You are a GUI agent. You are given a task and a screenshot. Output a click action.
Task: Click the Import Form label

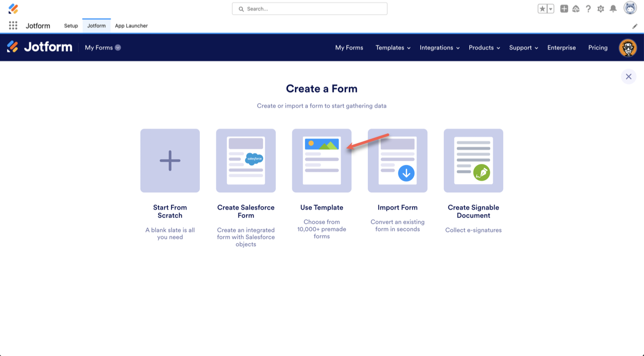[397, 207]
